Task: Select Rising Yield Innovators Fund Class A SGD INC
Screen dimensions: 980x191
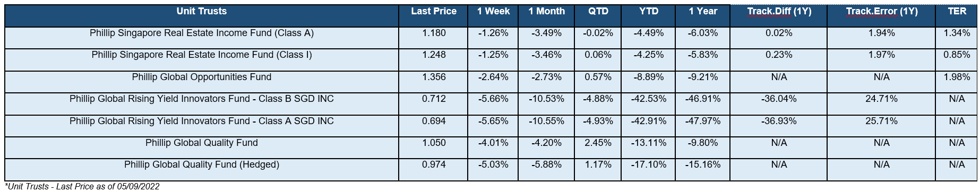Action: pos(202,121)
